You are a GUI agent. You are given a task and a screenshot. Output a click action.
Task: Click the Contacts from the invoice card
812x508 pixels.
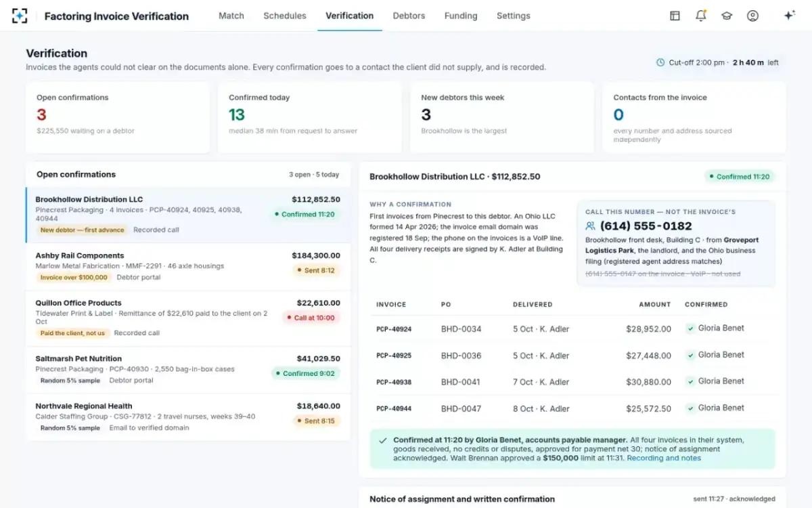pyautogui.click(x=694, y=118)
